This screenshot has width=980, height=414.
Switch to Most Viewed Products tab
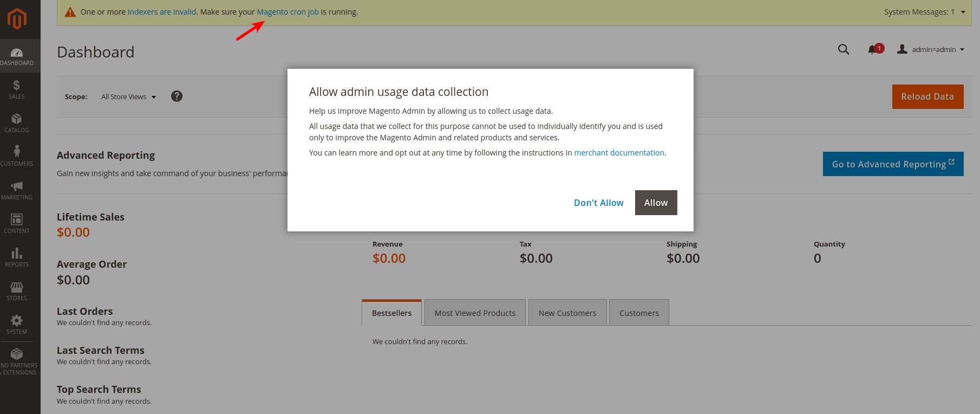click(475, 313)
